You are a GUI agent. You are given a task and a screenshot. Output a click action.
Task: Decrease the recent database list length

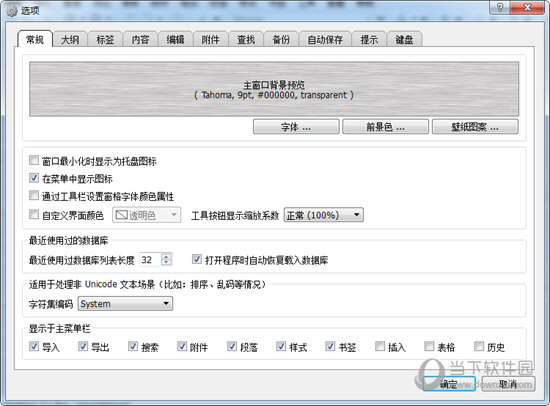click(166, 263)
